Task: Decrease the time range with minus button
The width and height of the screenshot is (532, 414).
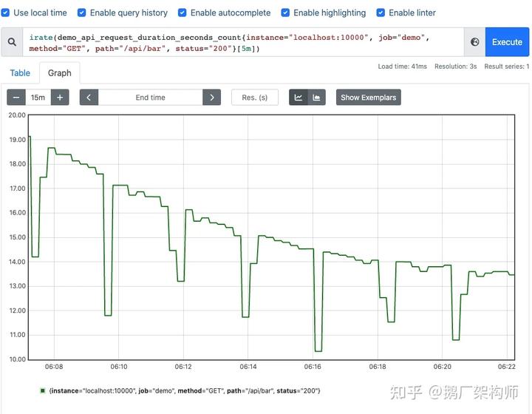Action: [x=16, y=98]
